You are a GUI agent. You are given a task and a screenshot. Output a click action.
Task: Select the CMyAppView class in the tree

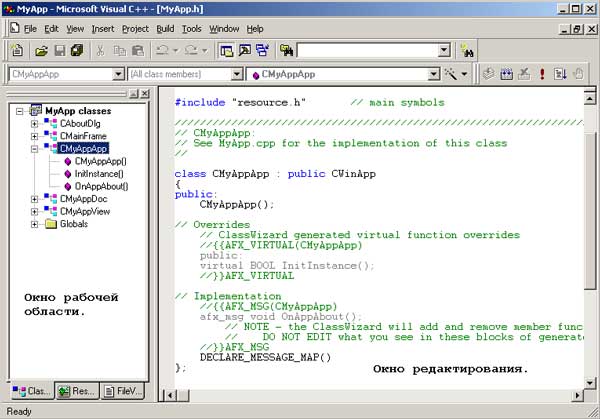(x=85, y=212)
